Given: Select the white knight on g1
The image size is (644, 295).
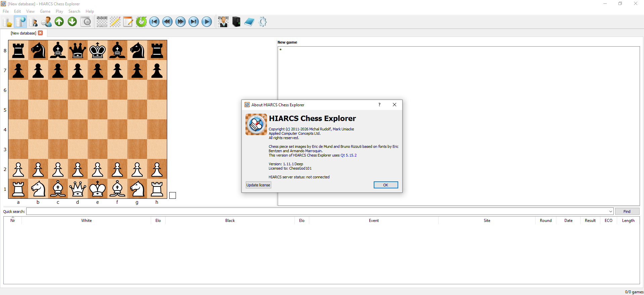Looking at the screenshot, I should (137, 189).
